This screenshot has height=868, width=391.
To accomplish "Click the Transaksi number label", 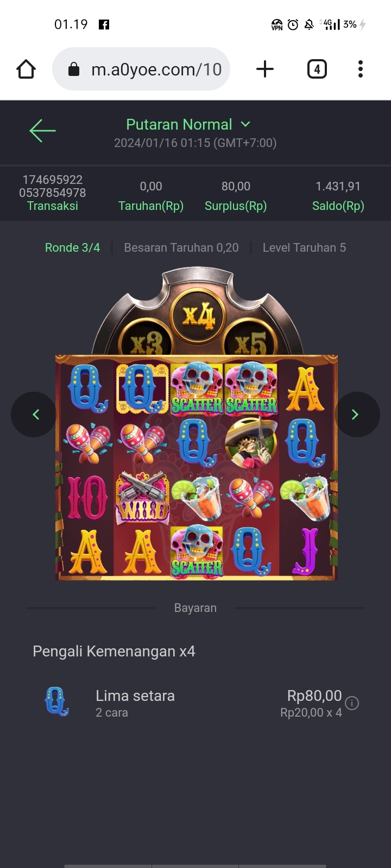I will (x=53, y=186).
